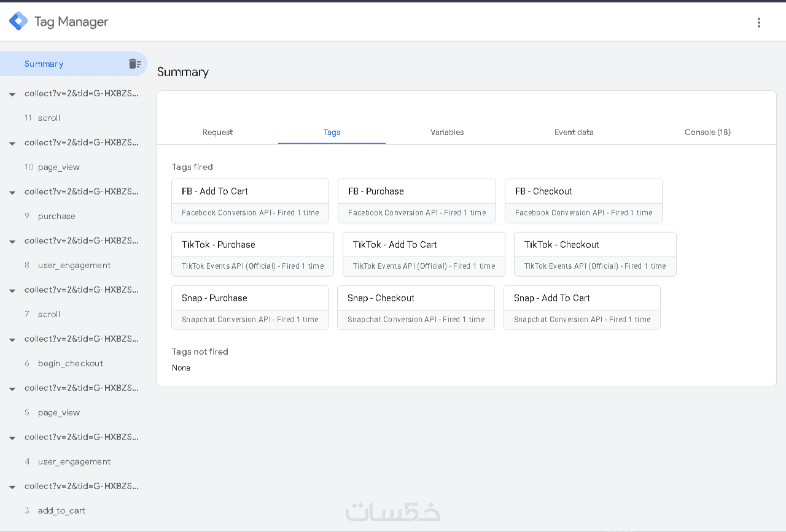Open the Snap - Add To Cart tag card
The image size is (786, 532).
point(582,307)
